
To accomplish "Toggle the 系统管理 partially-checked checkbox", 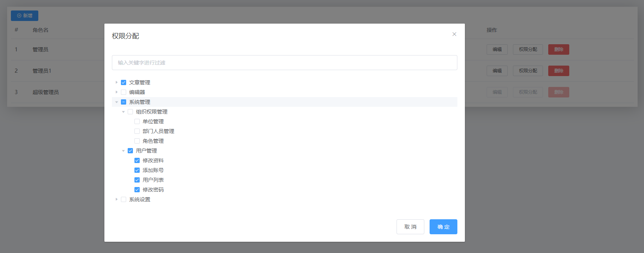I will pyautogui.click(x=124, y=102).
